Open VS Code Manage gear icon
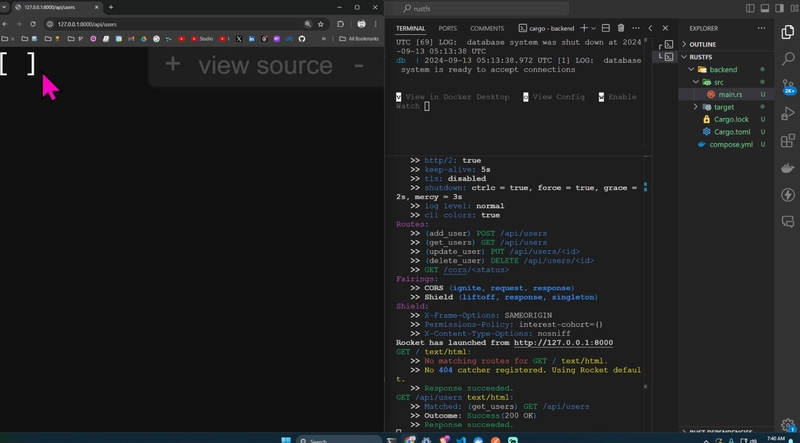The height and width of the screenshot is (443, 800). click(788, 425)
